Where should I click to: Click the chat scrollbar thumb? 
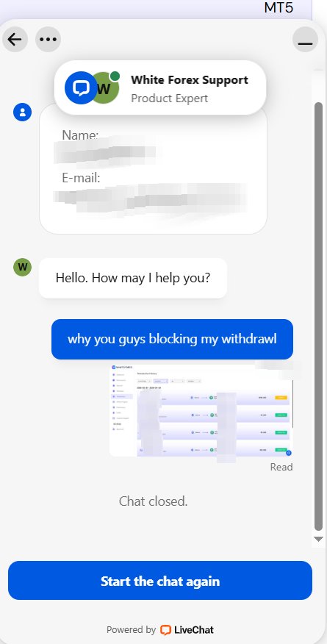(318, 316)
